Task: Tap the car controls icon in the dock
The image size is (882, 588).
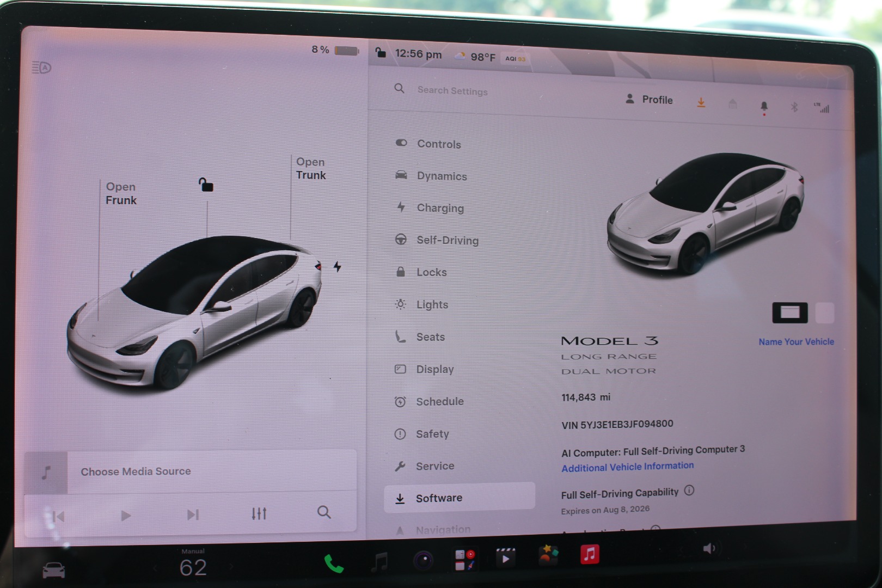Action: pos(54,570)
